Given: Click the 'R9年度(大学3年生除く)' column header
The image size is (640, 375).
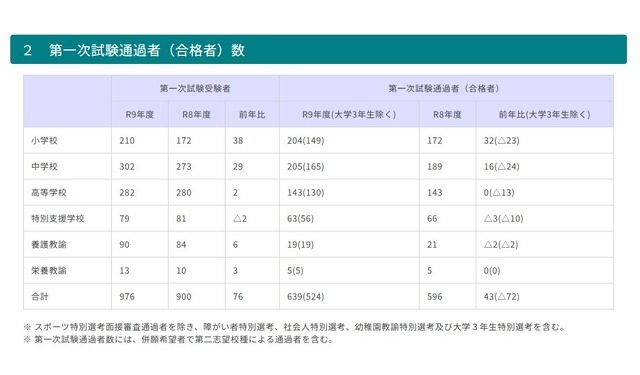Looking at the screenshot, I should pyautogui.click(x=349, y=115).
